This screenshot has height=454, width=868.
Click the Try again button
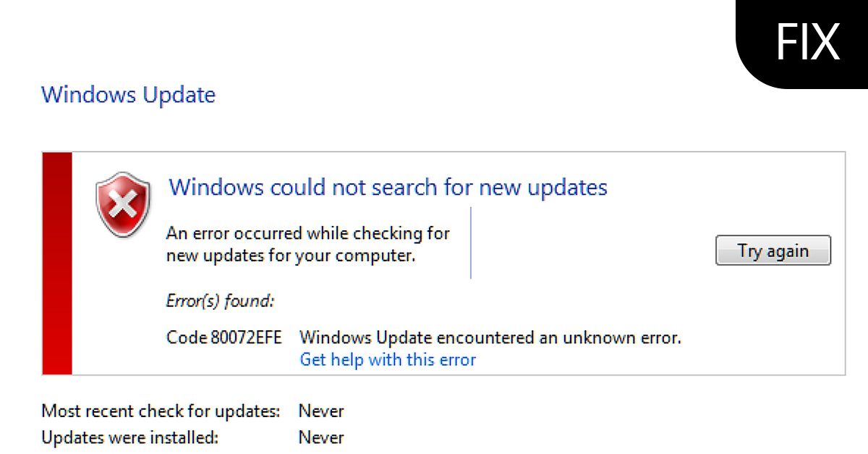[x=773, y=250]
